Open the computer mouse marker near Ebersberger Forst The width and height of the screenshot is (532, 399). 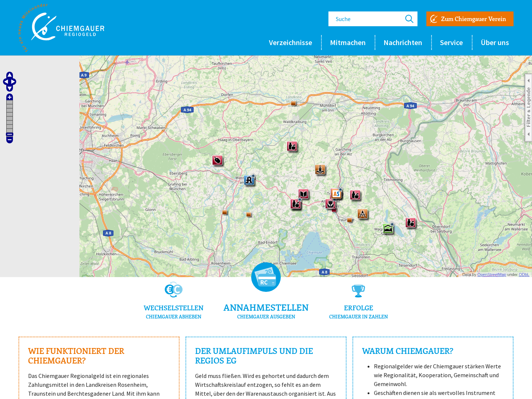(x=217, y=160)
